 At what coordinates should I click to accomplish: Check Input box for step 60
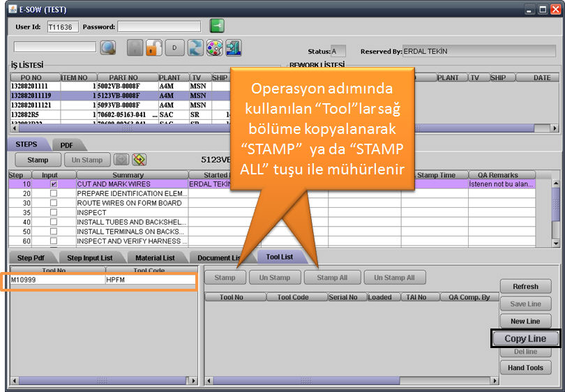(54, 241)
